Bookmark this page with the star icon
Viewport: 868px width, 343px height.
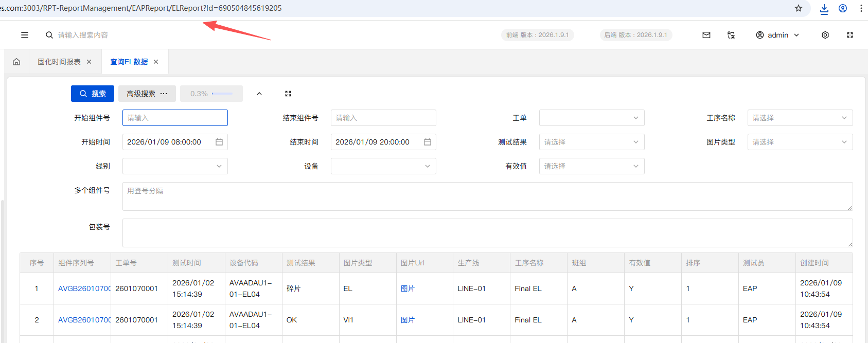click(x=799, y=8)
